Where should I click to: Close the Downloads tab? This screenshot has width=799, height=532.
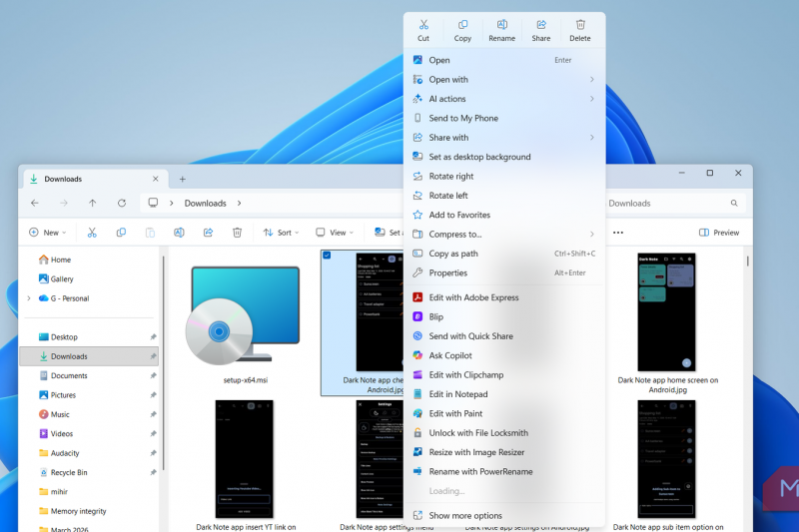click(156, 179)
